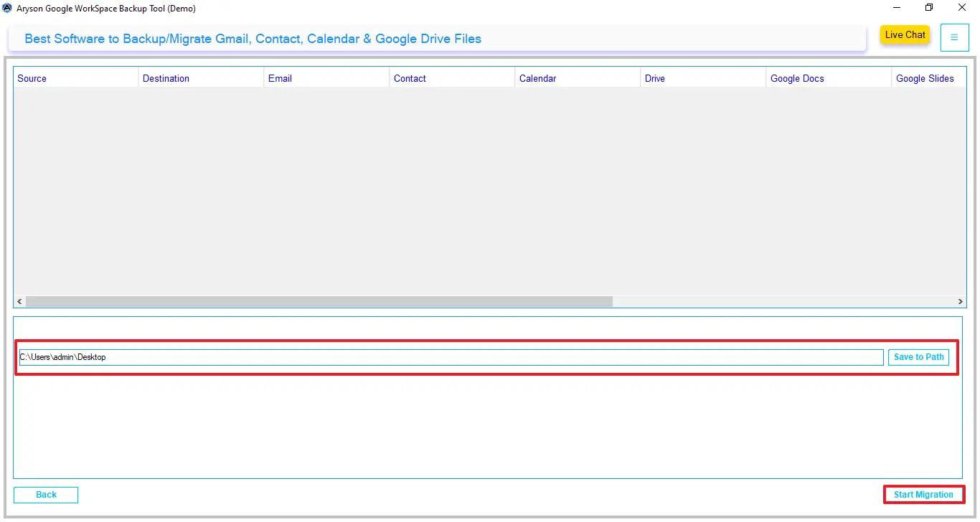
Task: Maximize the application window
Action: coord(928,8)
